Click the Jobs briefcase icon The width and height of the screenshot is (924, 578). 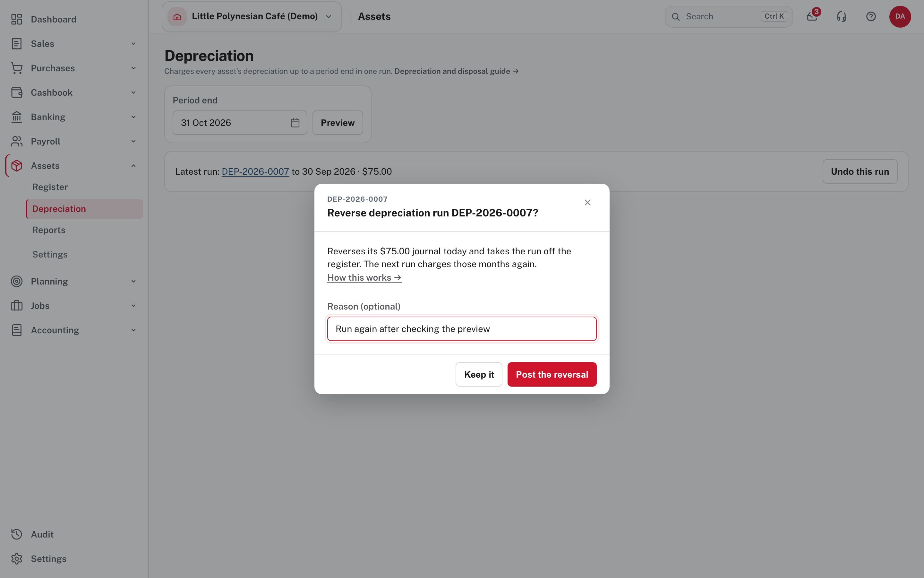click(x=16, y=306)
